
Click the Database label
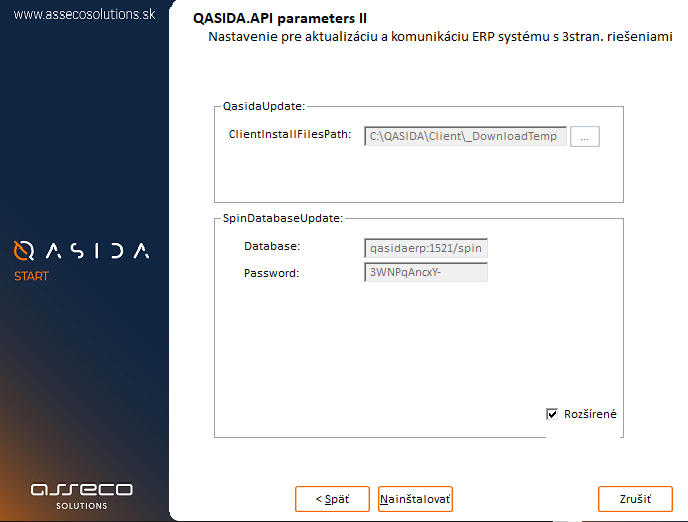pos(272,246)
